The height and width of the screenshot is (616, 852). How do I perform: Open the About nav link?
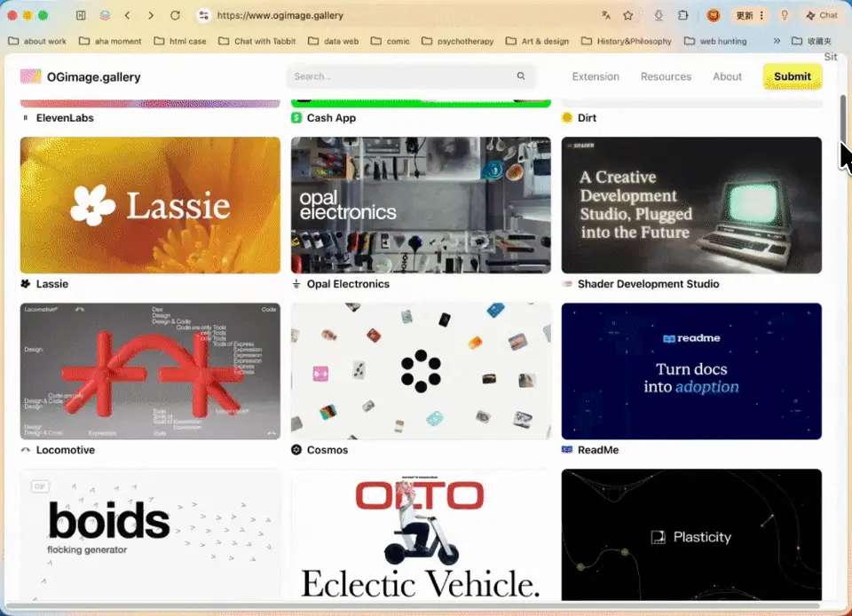727,76
